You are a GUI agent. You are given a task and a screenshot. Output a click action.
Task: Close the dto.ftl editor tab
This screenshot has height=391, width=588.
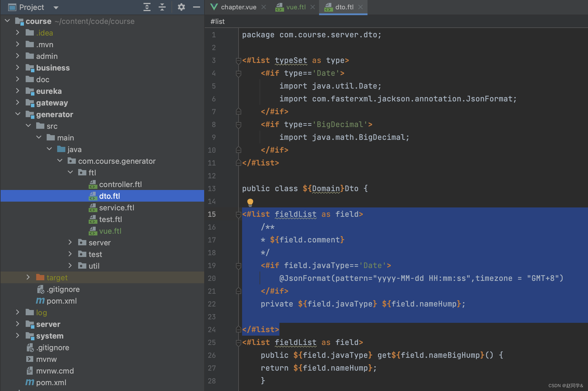361,7
